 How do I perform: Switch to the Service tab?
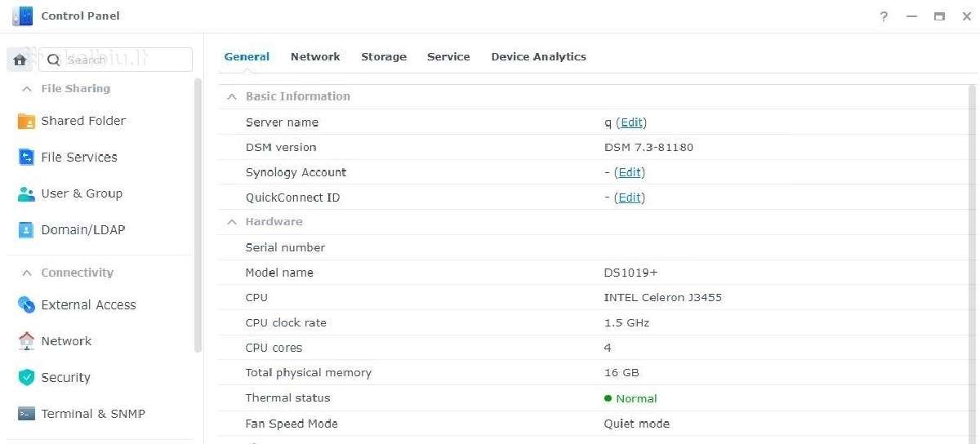click(x=448, y=56)
